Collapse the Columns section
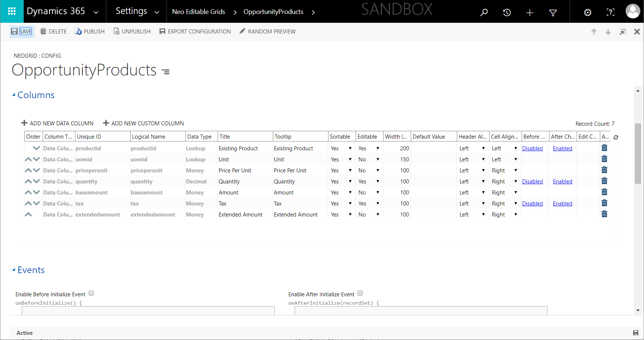Image resolution: width=644 pixels, height=340 pixels. [14, 95]
